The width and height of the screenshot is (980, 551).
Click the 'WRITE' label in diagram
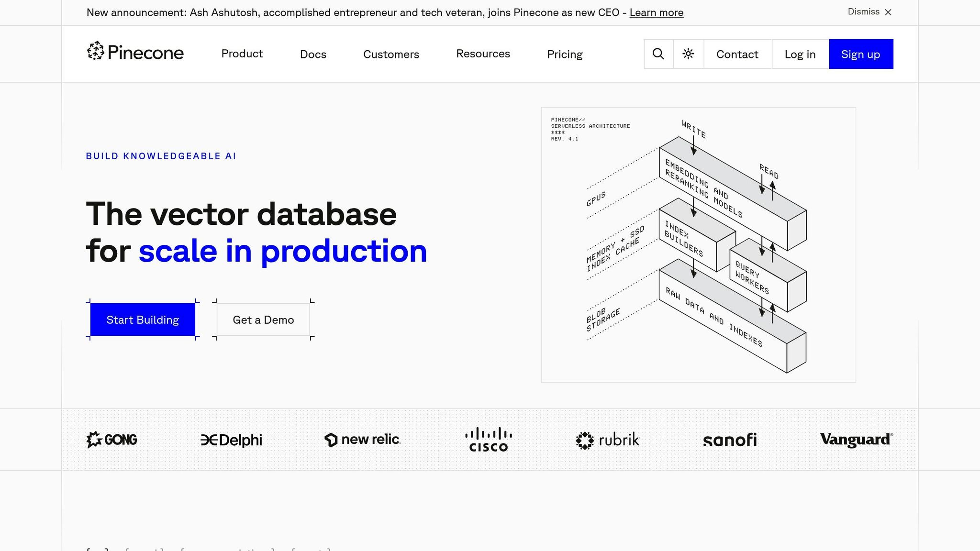click(x=693, y=129)
